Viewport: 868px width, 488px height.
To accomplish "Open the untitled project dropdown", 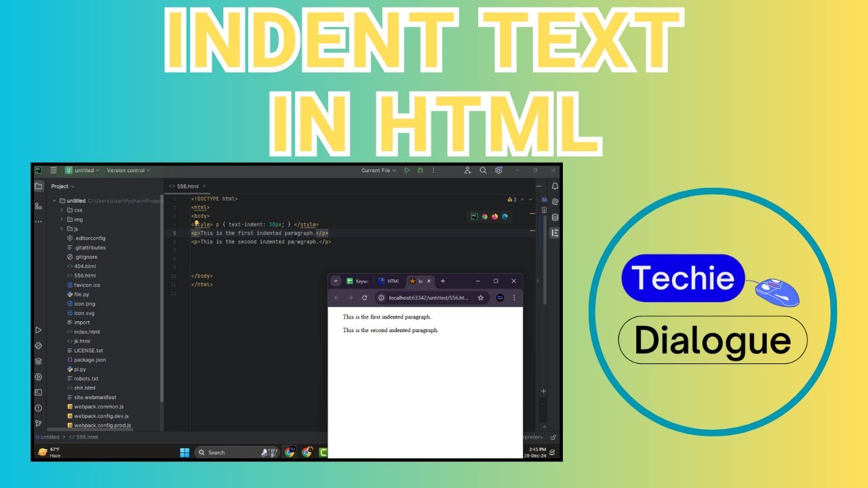I will click(x=82, y=170).
